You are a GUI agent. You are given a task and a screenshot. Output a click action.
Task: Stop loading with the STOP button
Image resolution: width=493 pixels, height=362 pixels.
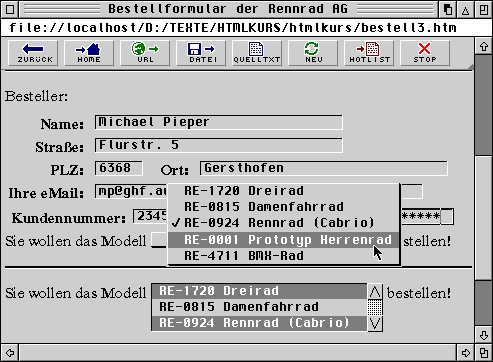[425, 53]
